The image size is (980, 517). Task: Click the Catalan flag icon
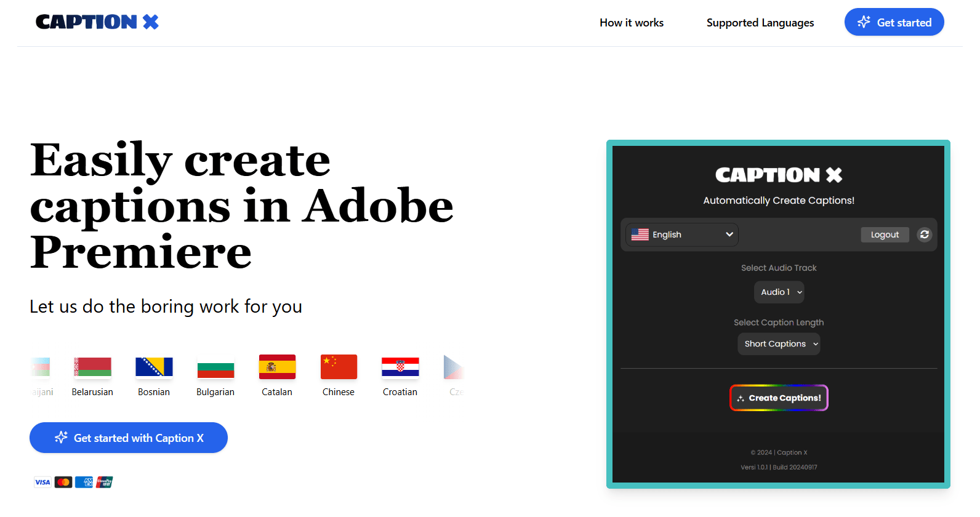(x=277, y=367)
